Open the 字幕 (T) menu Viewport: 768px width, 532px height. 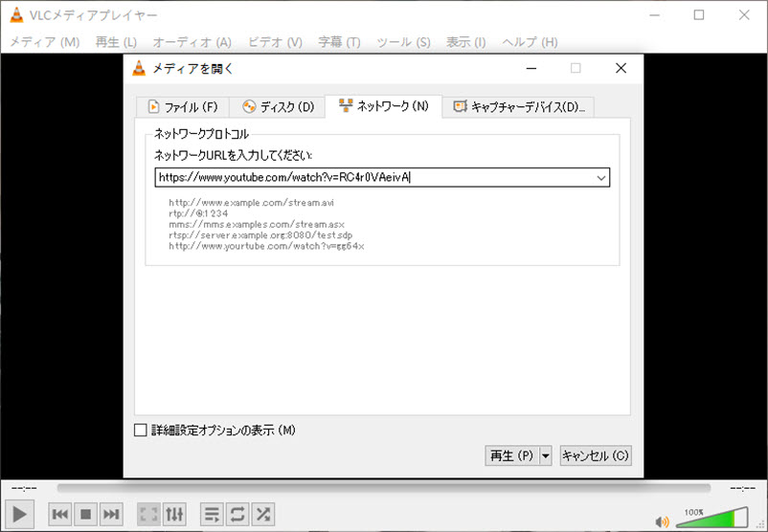[339, 42]
